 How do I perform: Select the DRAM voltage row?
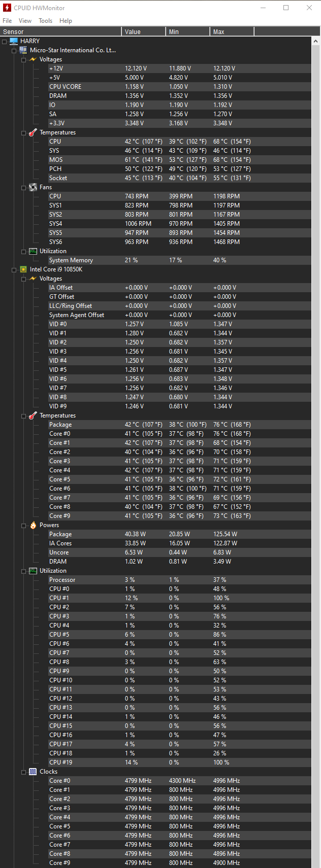coord(180,96)
